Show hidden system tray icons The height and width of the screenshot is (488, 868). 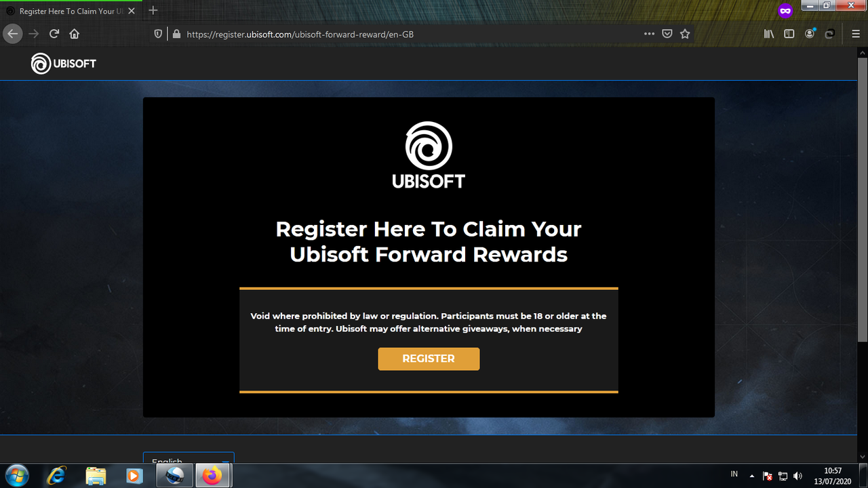tap(751, 476)
